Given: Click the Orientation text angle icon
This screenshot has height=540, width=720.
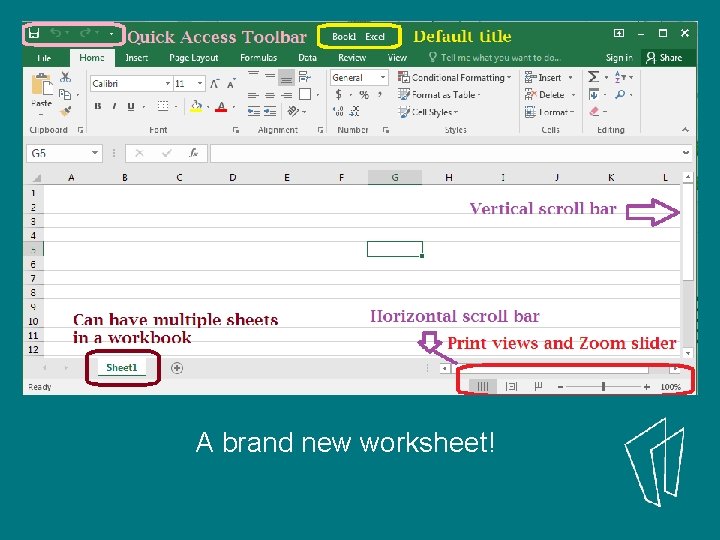Looking at the screenshot, I should [x=293, y=111].
